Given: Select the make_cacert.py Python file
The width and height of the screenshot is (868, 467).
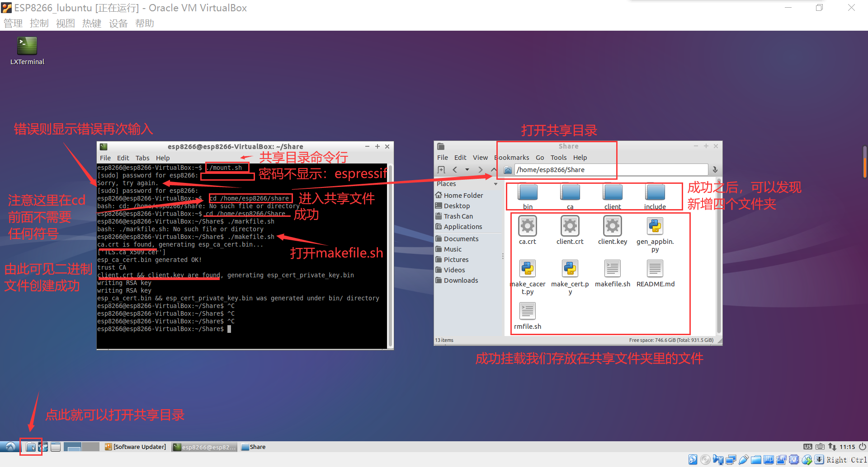Looking at the screenshot, I should [x=528, y=268].
